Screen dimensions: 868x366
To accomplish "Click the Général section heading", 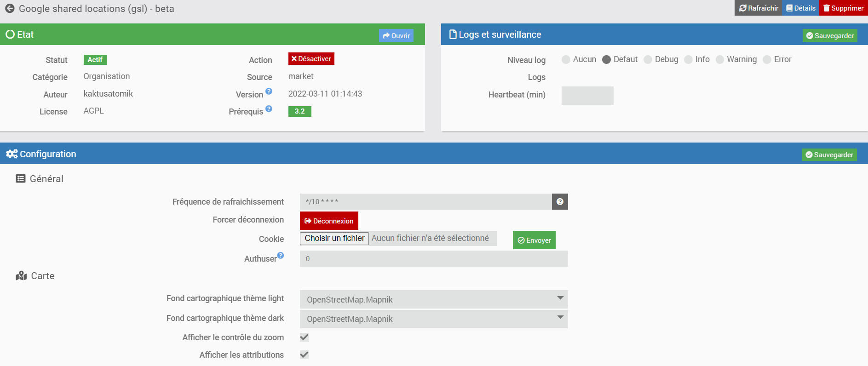I will (46, 179).
